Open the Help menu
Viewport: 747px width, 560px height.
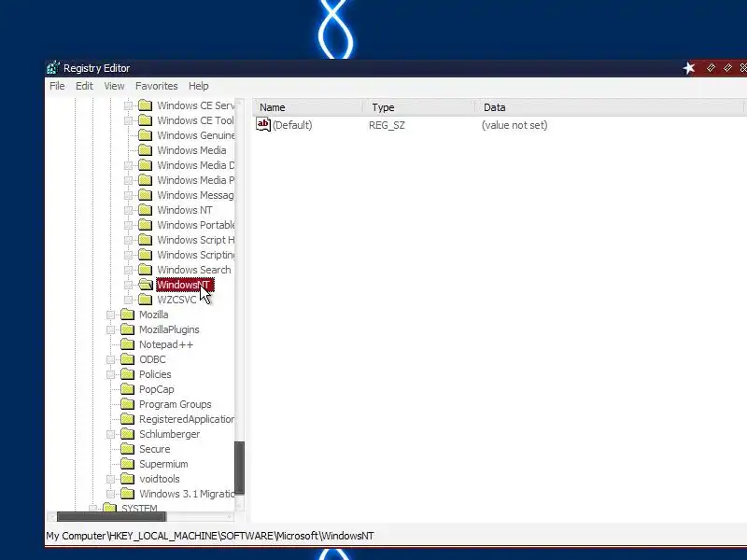tap(199, 86)
